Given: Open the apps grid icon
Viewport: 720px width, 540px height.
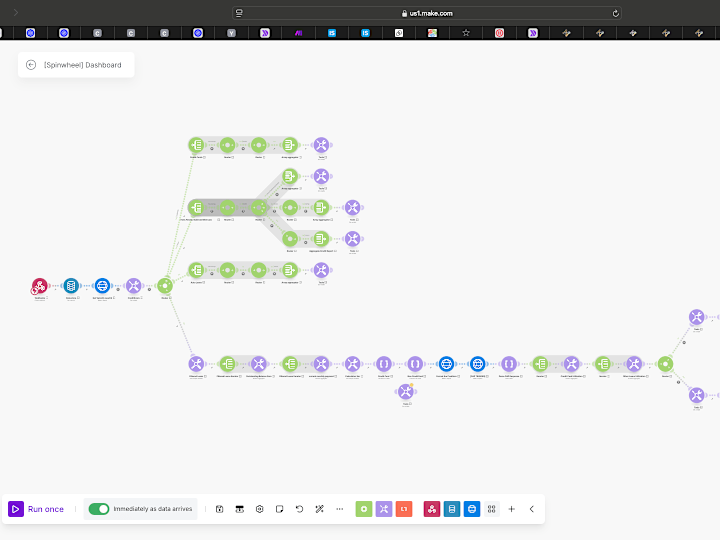Looking at the screenshot, I should click(x=492, y=509).
